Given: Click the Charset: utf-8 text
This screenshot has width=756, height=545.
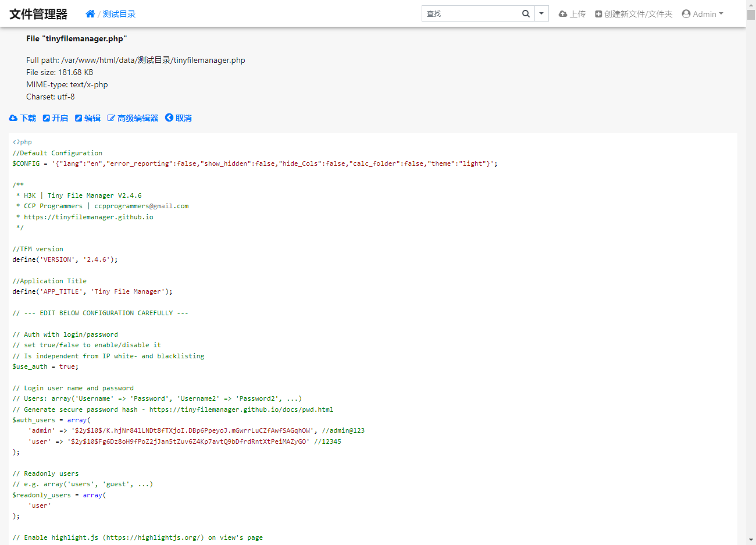Looking at the screenshot, I should tap(51, 97).
